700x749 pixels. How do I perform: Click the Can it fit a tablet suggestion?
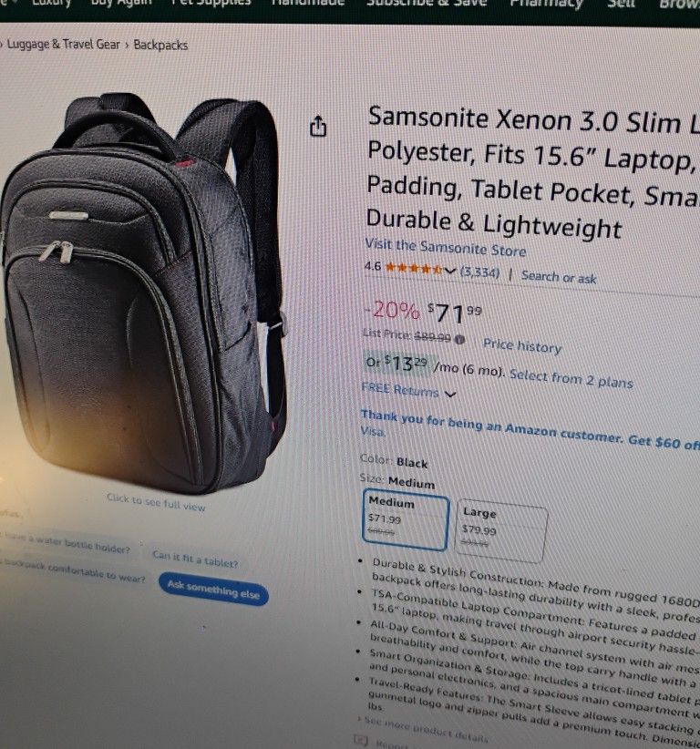coord(195,559)
